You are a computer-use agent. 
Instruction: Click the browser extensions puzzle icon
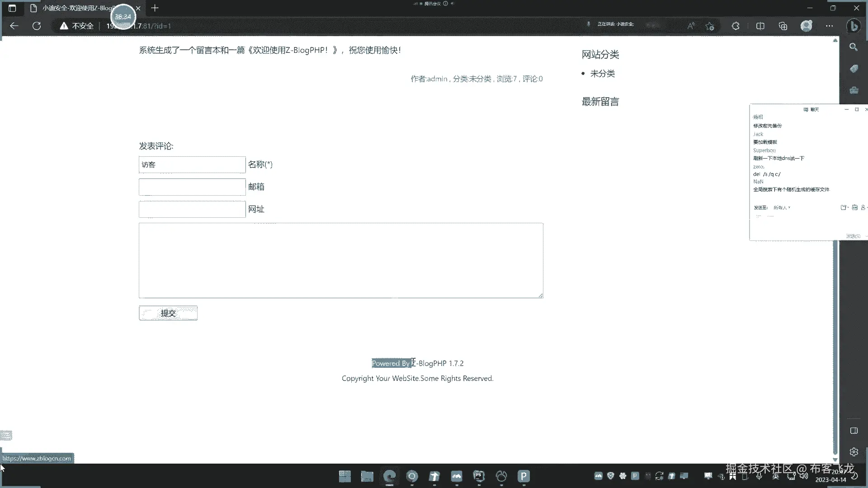[x=736, y=26]
